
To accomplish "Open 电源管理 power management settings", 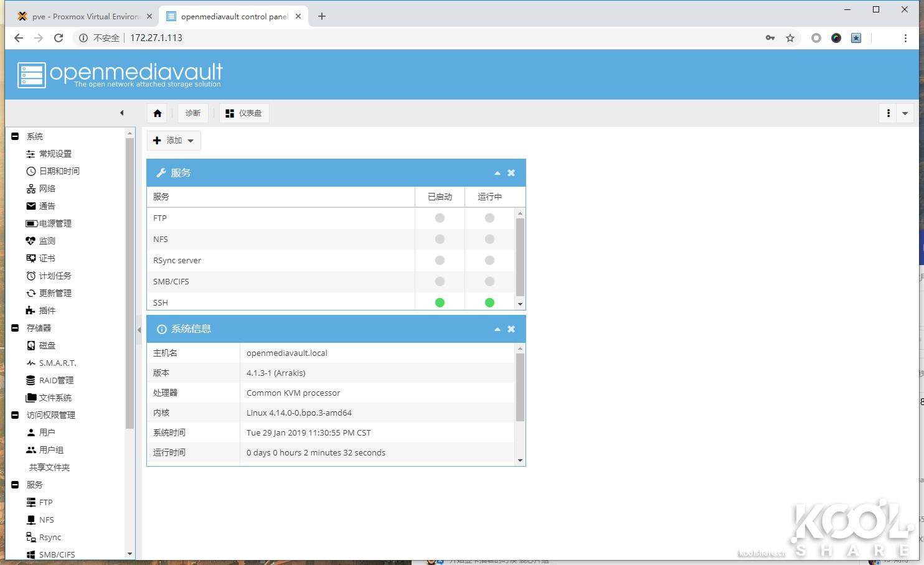I will [49, 223].
